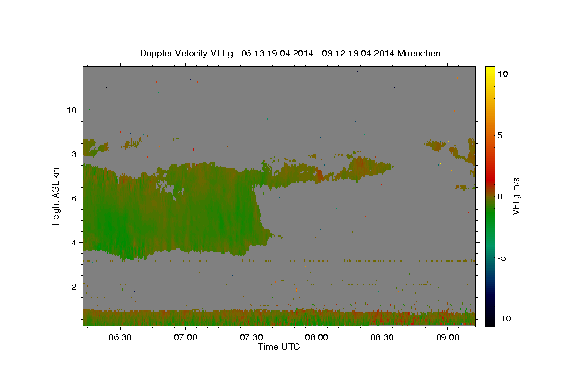The image size is (588, 392).
Task: Click the 'Height AGL km' axis title
Action: tap(56, 196)
